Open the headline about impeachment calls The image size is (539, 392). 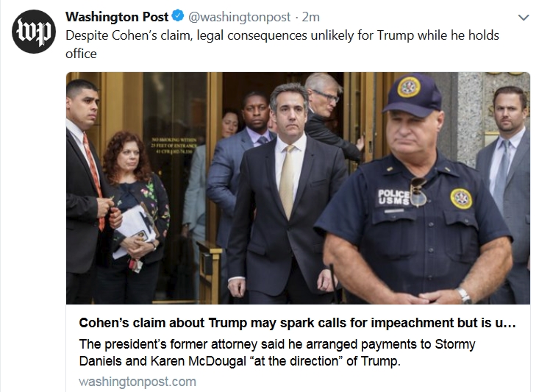click(x=297, y=324)
